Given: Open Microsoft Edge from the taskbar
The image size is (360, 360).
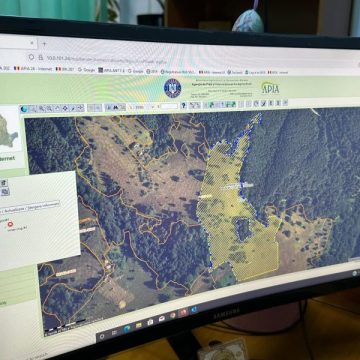Looking at the screenshot, I should (x=127, y=329).
